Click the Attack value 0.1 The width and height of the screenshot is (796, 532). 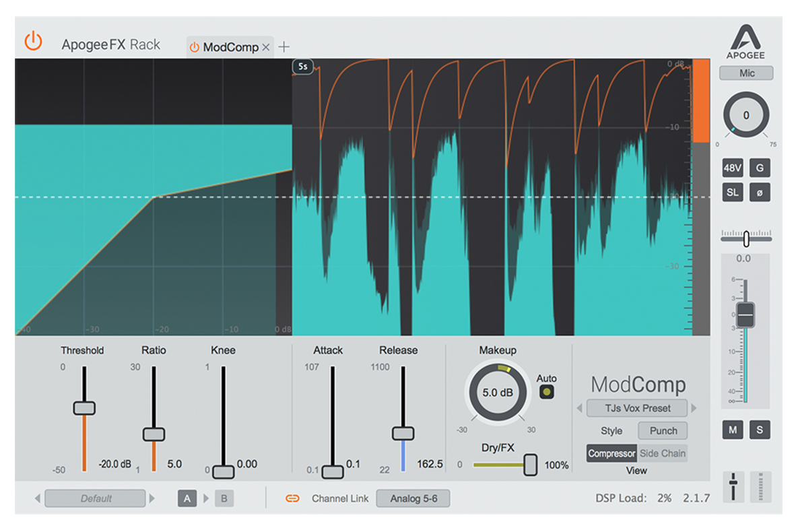point(353,464)
